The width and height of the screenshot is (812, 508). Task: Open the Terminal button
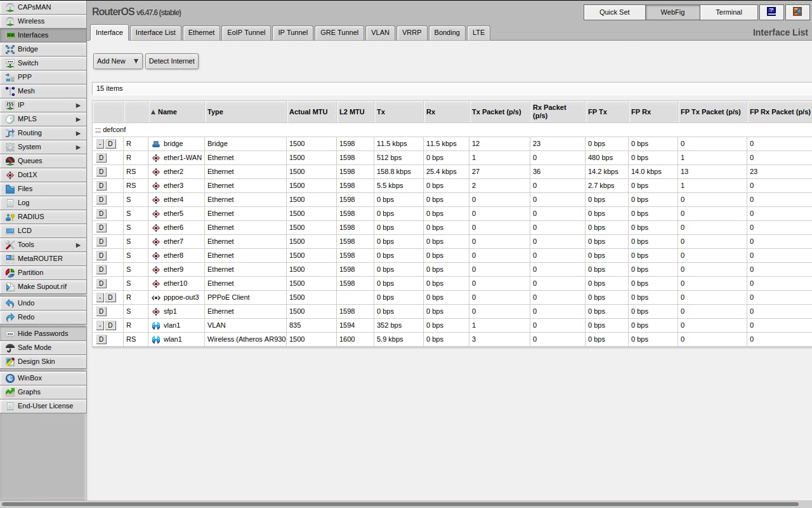(728, 12)
